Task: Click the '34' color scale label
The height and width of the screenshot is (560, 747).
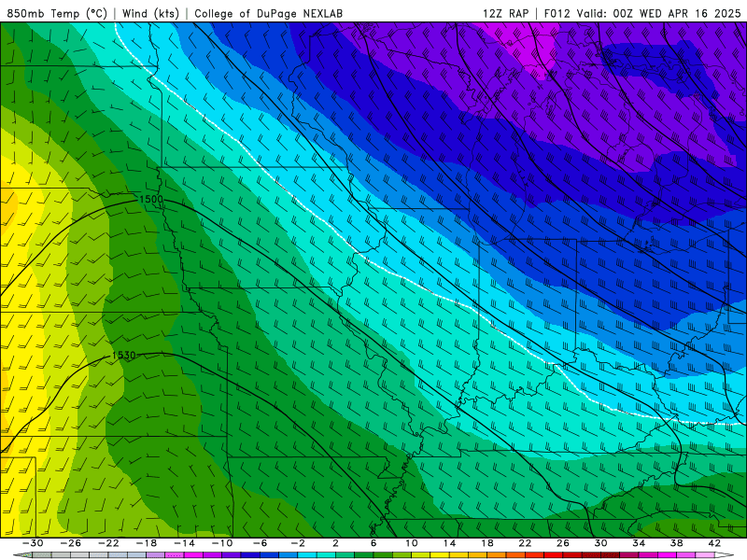Action: pyautogui.click(x=639, y=543)
